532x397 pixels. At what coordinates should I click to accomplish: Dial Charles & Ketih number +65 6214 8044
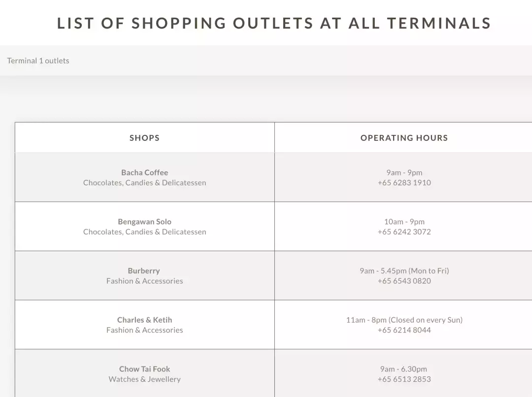(404, 331)
